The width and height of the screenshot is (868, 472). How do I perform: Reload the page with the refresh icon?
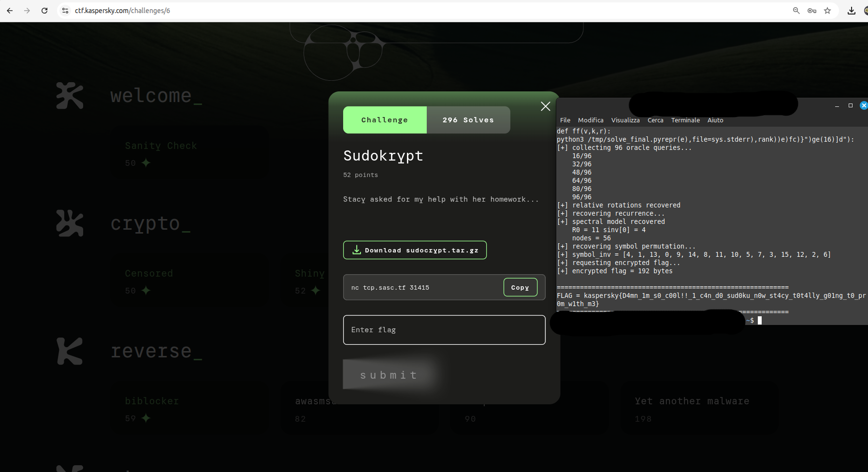point(44,11)
